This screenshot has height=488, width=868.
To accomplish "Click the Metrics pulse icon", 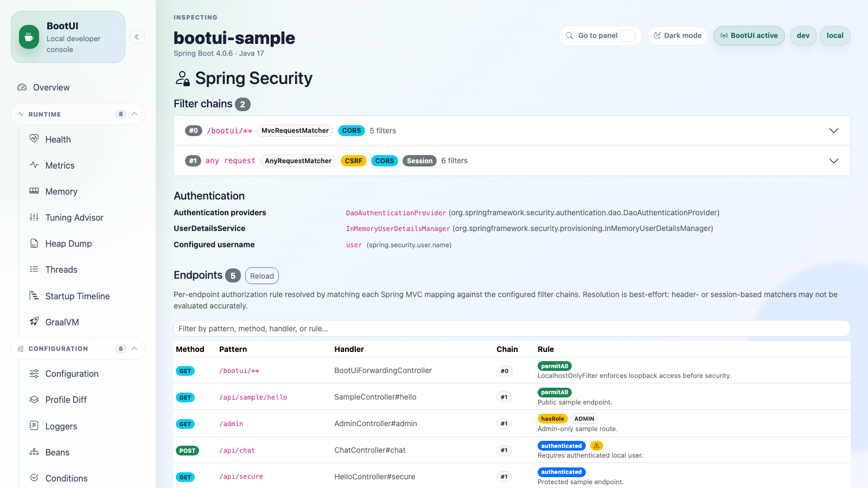I will coord(34,165).
